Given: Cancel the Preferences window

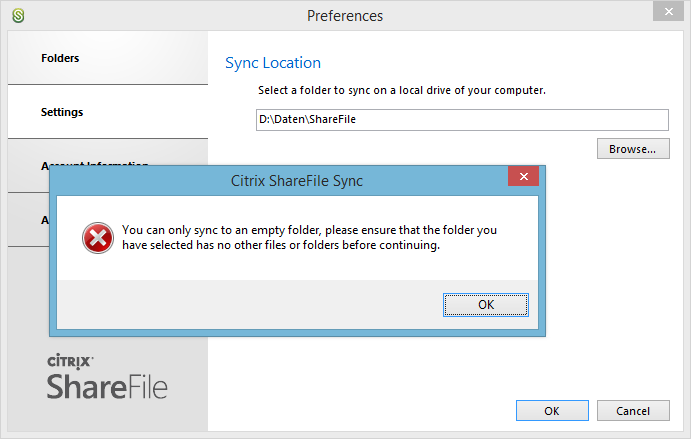Looking at the screenshot, I should point(633,411).
